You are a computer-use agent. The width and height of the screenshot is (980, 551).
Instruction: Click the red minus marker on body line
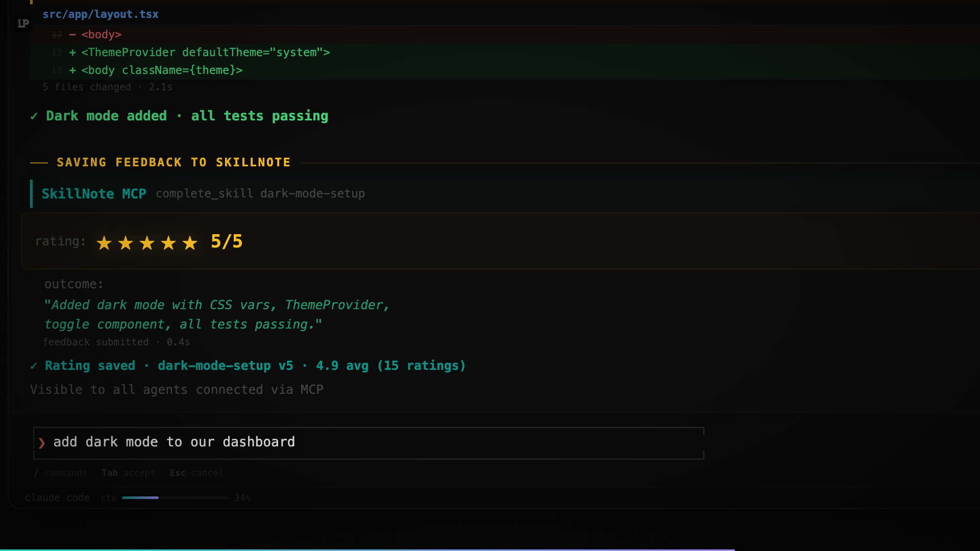point(72,35)
